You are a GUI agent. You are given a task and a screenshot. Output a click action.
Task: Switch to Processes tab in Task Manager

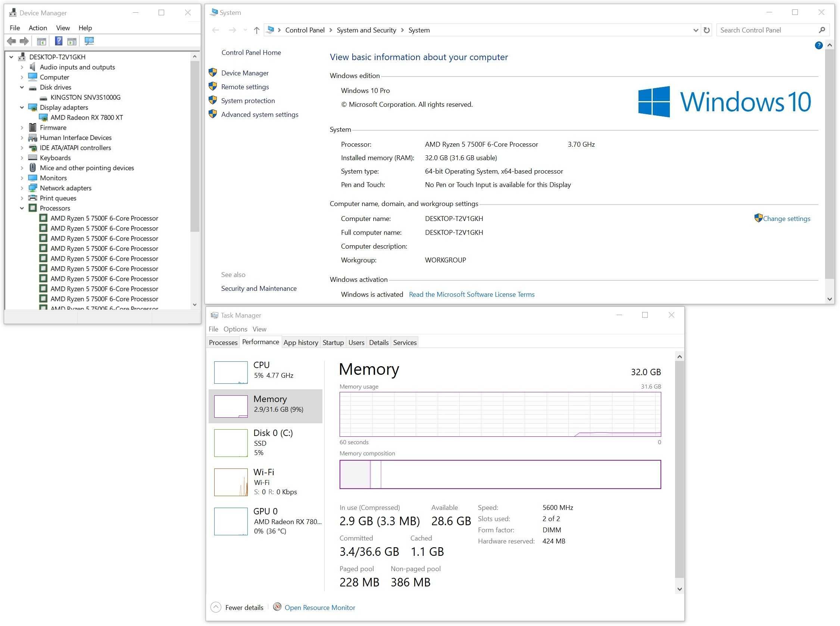click(223, 343)
